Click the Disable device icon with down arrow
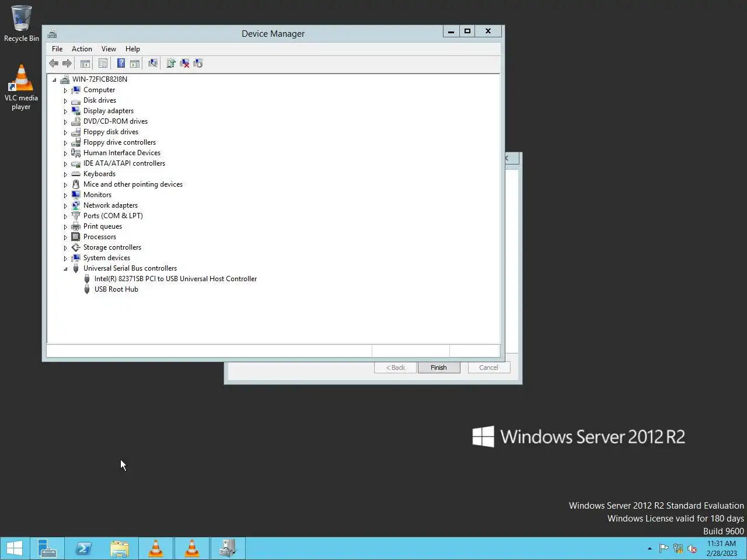 [x=198, y=64]
